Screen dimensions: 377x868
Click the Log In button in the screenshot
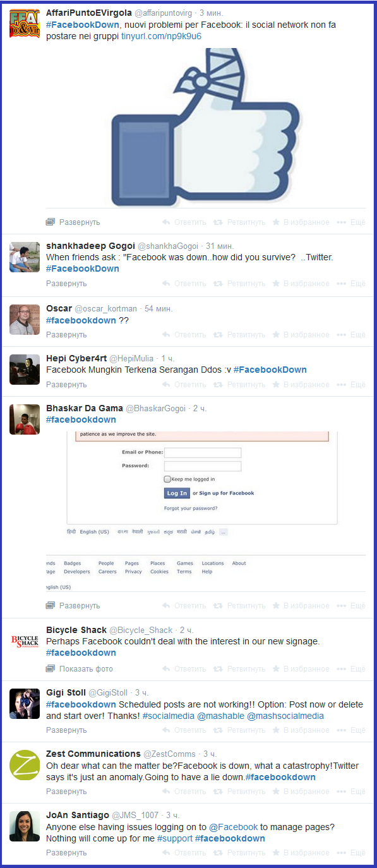coord(177,493)
